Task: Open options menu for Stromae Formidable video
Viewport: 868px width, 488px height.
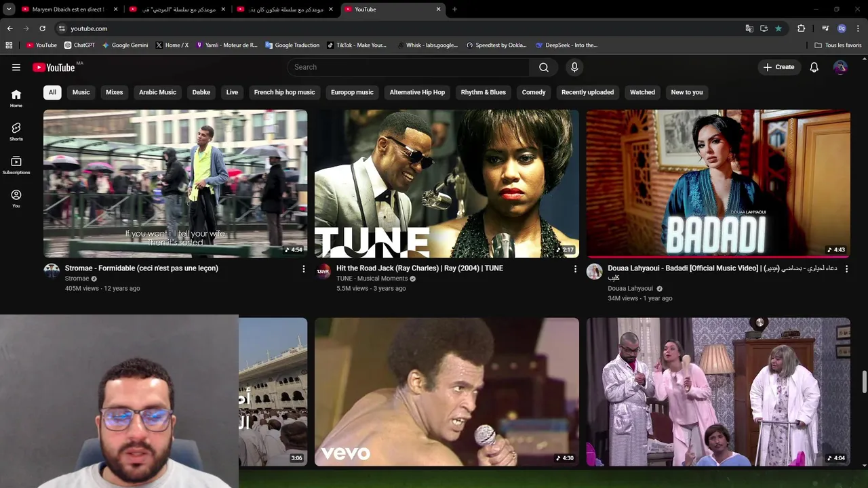Action: click(303, 269)
